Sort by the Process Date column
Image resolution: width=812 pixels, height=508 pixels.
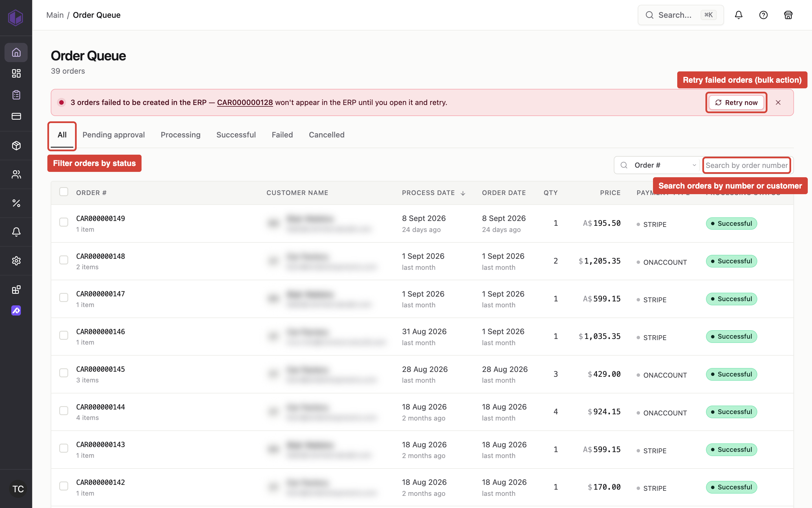(434, 193)
